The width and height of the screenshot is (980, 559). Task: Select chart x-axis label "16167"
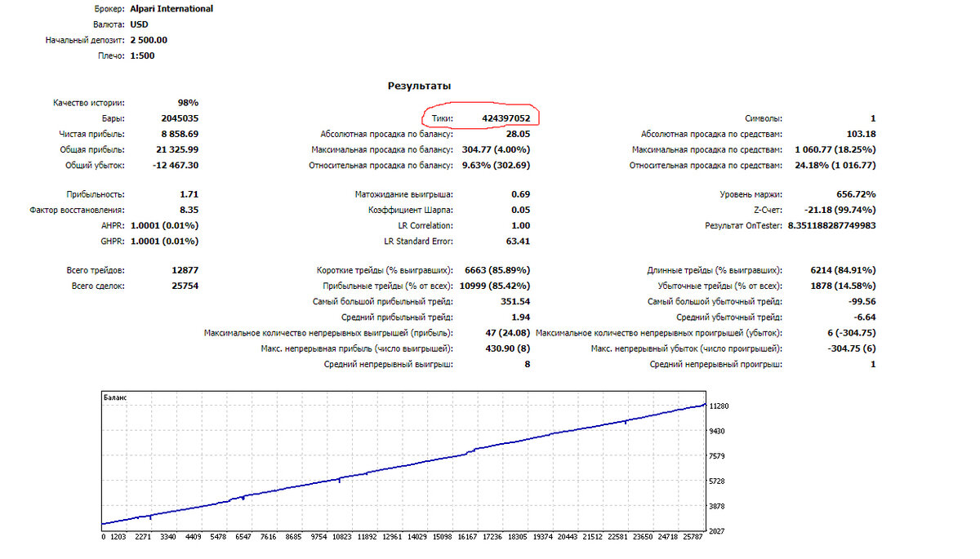point(468,538)
